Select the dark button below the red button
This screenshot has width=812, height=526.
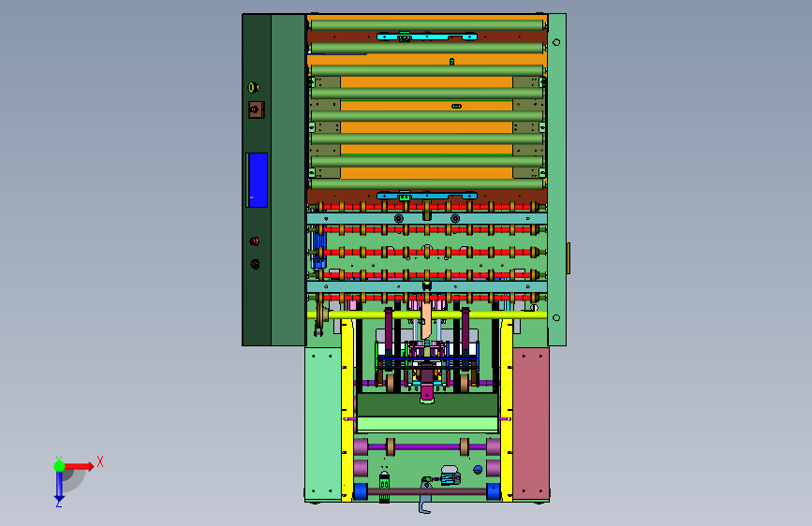[x=256, y=264]
